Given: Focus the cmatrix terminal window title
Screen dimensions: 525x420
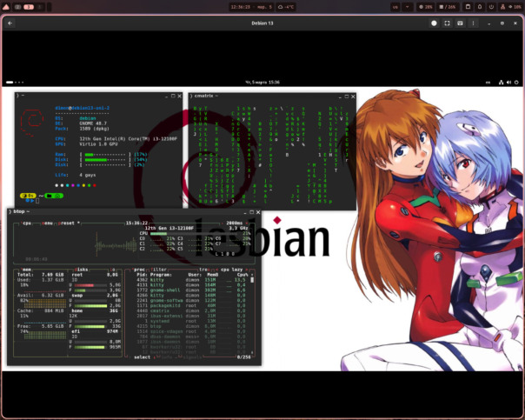Looking at the screenshot, I should click(x=207, y=94).
